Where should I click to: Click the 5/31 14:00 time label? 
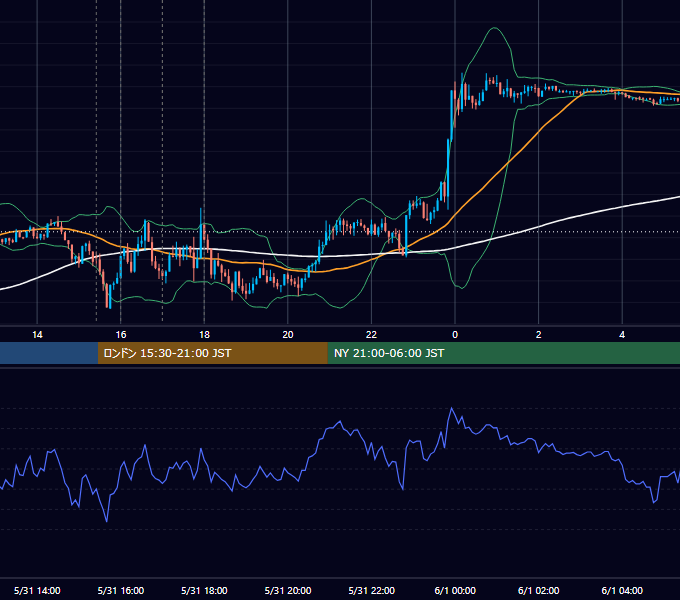coord(37,590)
